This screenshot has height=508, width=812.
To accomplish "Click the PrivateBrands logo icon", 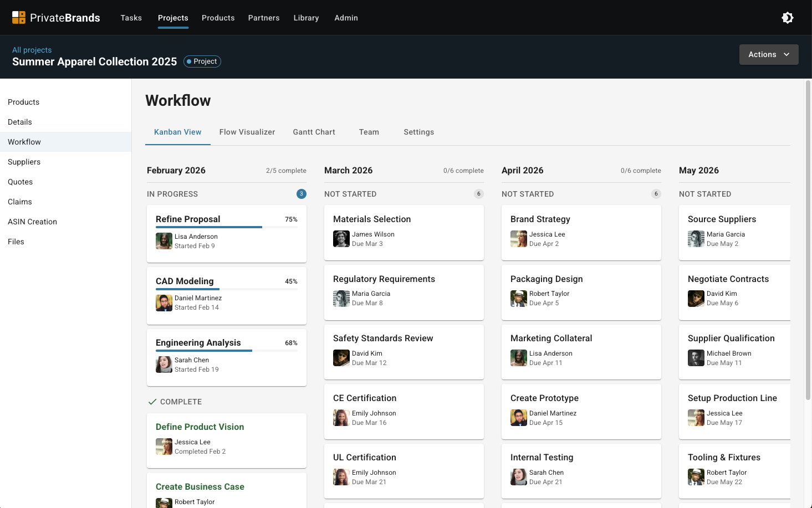I will (19, 18).
